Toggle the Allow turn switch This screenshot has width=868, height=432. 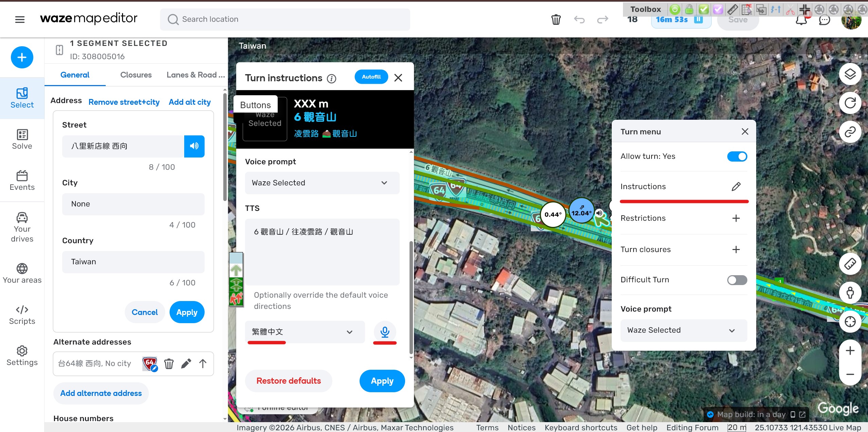tap(737, 156)
